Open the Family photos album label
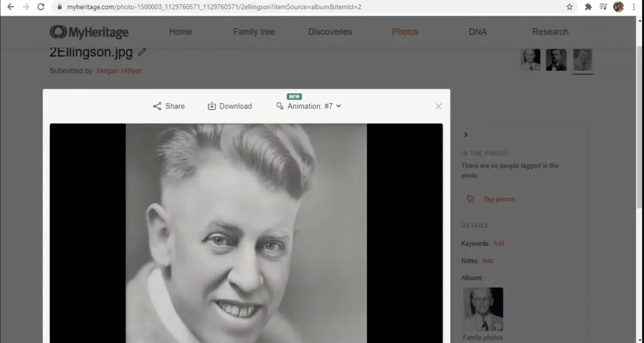This screenshot has height=343, width=644. (483, 338)
